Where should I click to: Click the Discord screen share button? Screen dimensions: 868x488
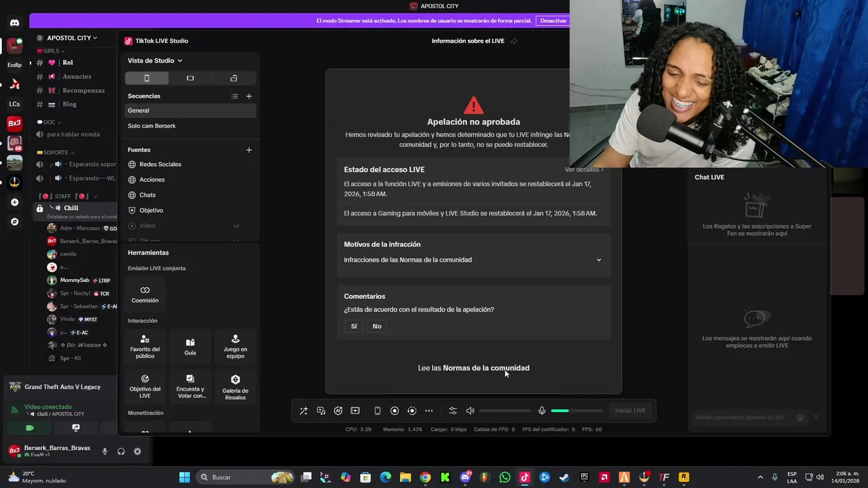(x=76, y=428)
